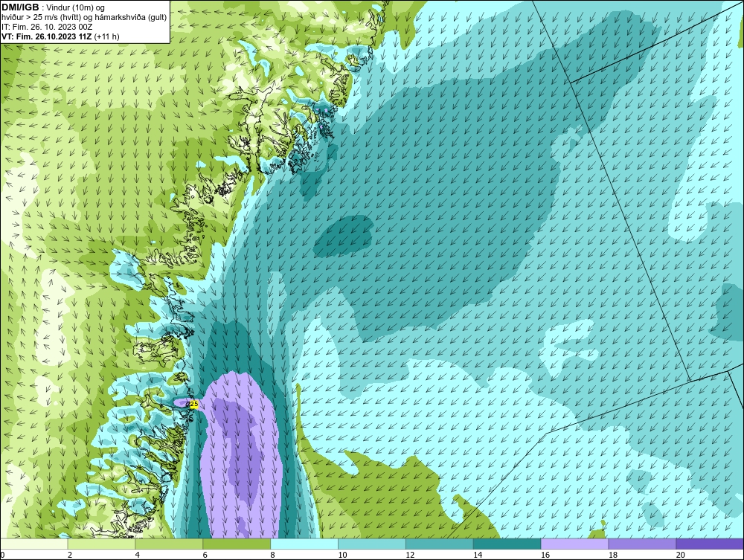Select the 10–12 m/s legend swatch
This screenshot has height=560, width=744.
tap(372, 544)
